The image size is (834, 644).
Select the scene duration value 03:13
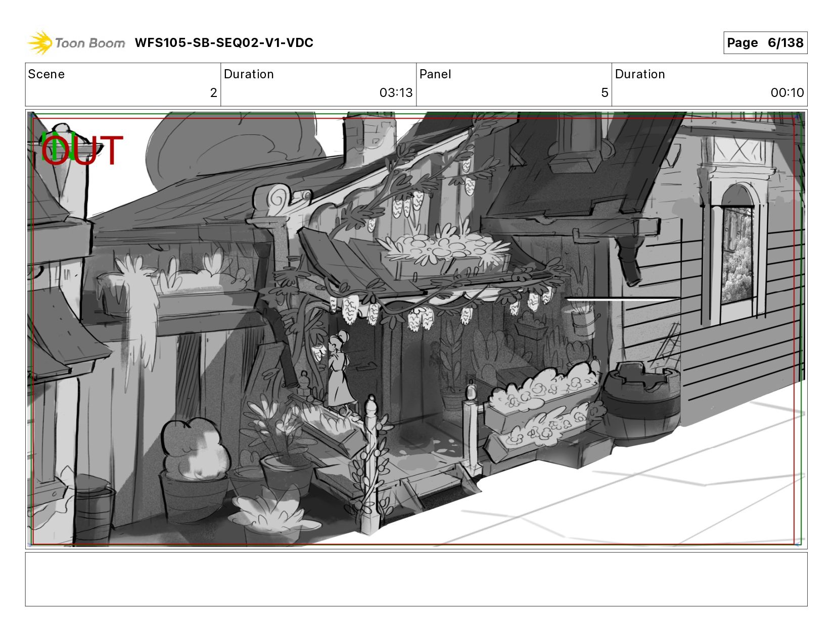[396, 93]
